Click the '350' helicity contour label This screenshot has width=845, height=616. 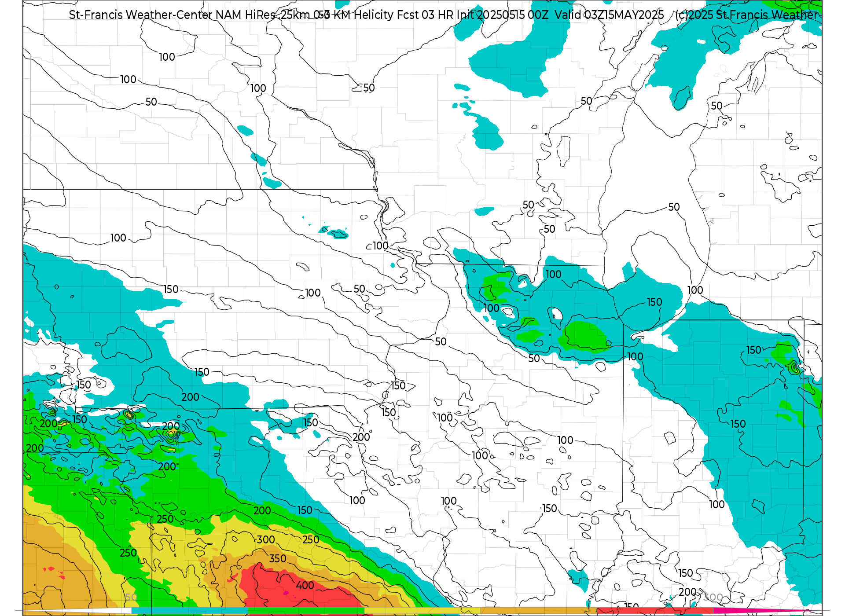(x=278, y=558)
